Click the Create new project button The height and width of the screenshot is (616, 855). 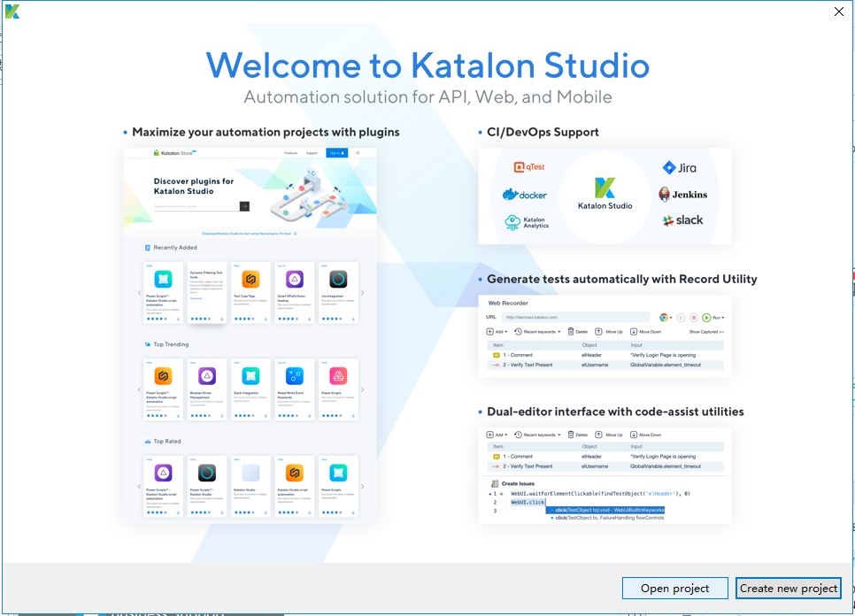(x=788, y=588)
